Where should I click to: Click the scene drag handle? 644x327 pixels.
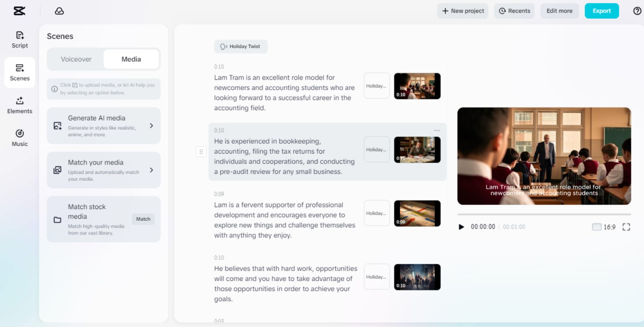(x=201, y=151)
